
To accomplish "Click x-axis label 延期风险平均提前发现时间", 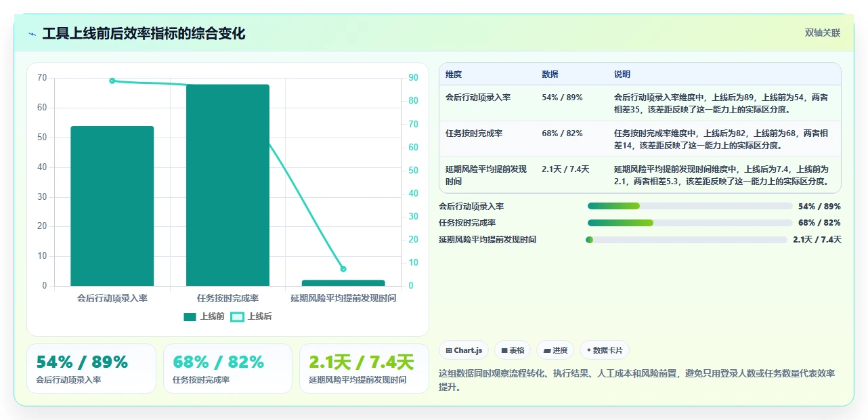I will click(x=343, y=298).
